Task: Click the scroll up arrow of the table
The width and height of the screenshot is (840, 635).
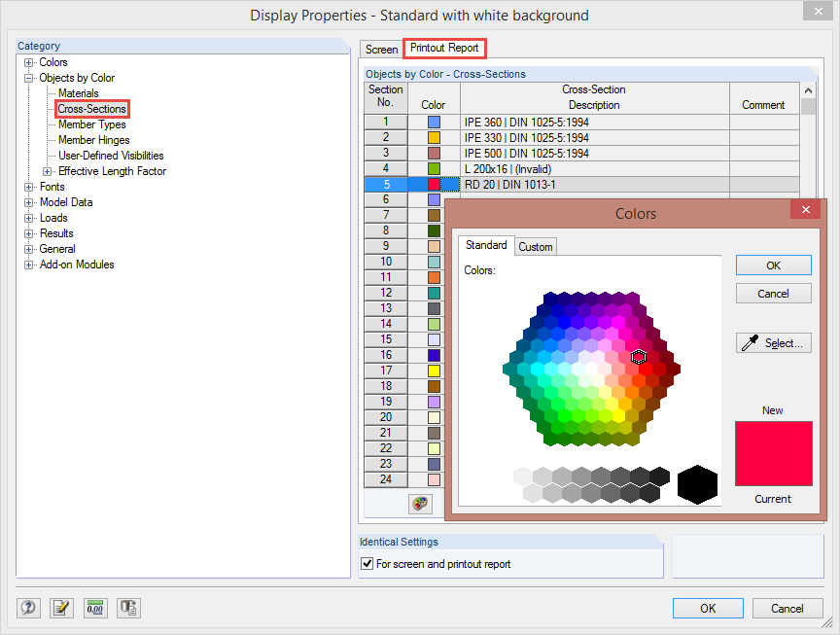Action: (808, 90)
